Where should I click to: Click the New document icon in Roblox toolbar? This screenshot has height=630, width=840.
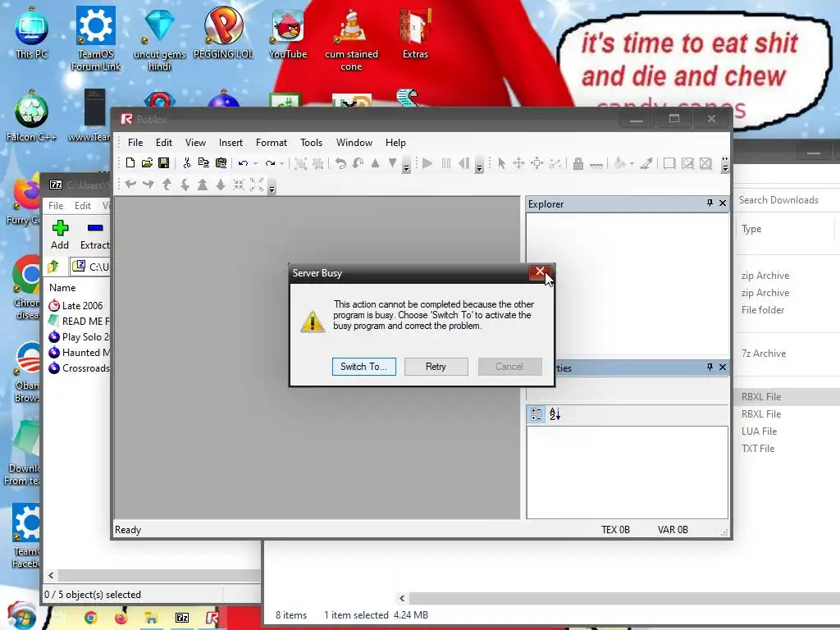coord(130,163)
